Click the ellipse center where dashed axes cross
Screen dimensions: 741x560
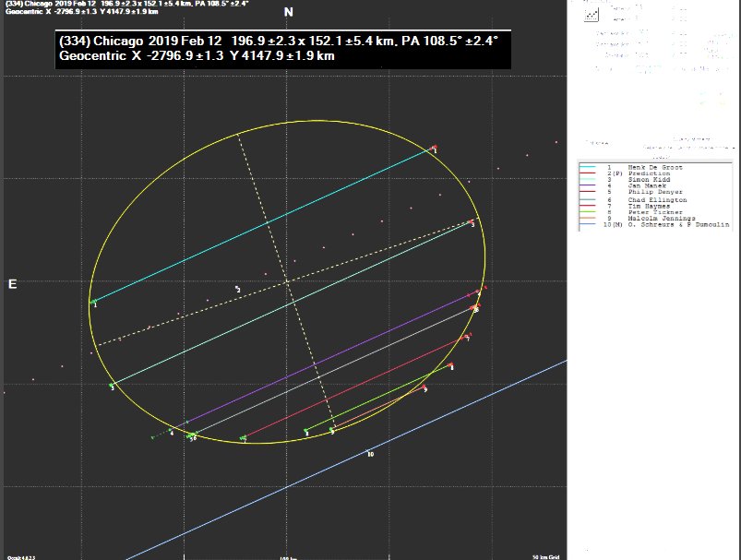(287, 280)
